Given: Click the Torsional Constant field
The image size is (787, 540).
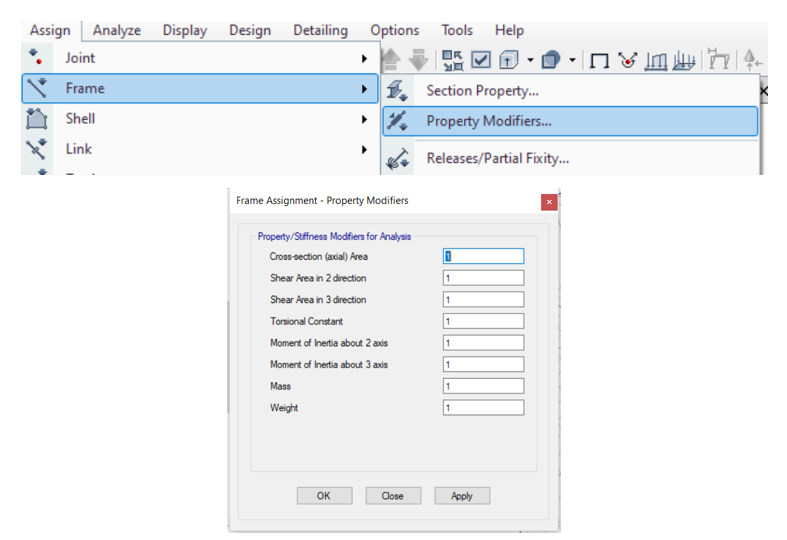Looking at the screenshot, I should click(x=483, y=321).
